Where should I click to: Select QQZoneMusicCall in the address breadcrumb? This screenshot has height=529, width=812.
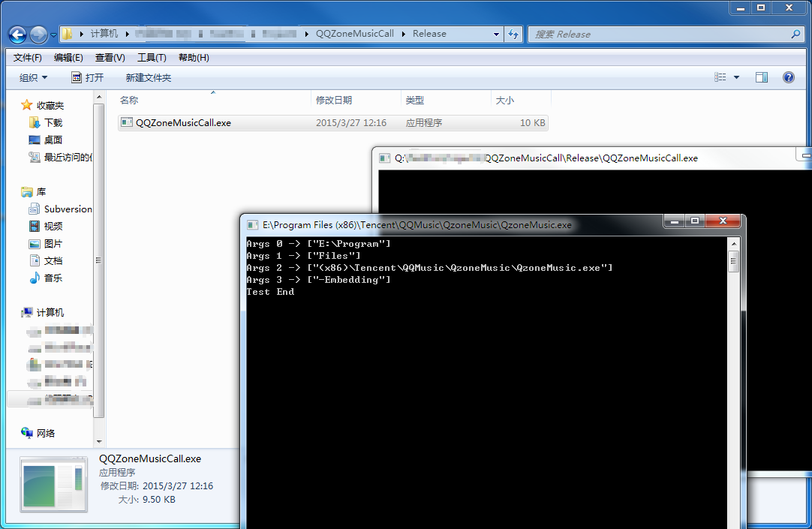355,34
